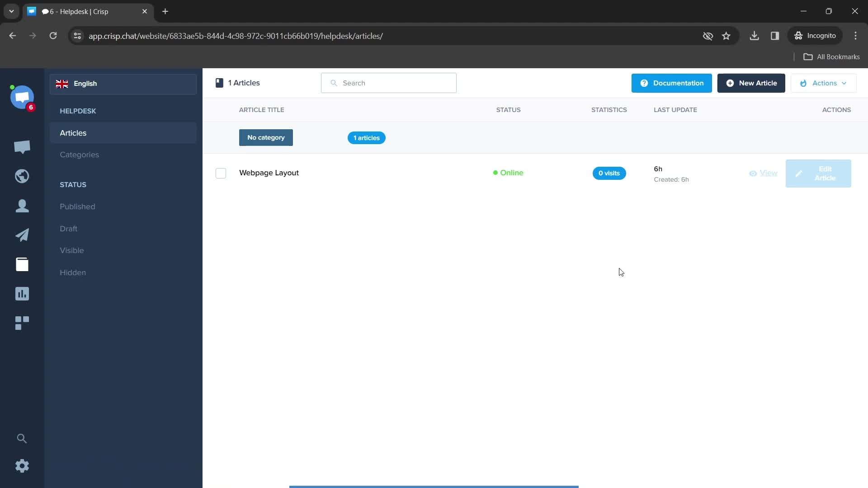868x488 pixels.
Task: Open the Categories section
Action: point(79,155)
